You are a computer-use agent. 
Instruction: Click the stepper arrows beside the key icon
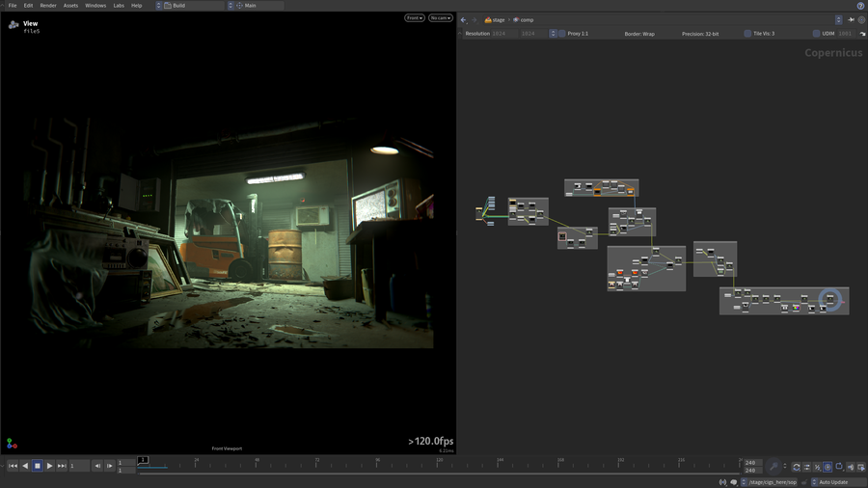click(785, 467)
